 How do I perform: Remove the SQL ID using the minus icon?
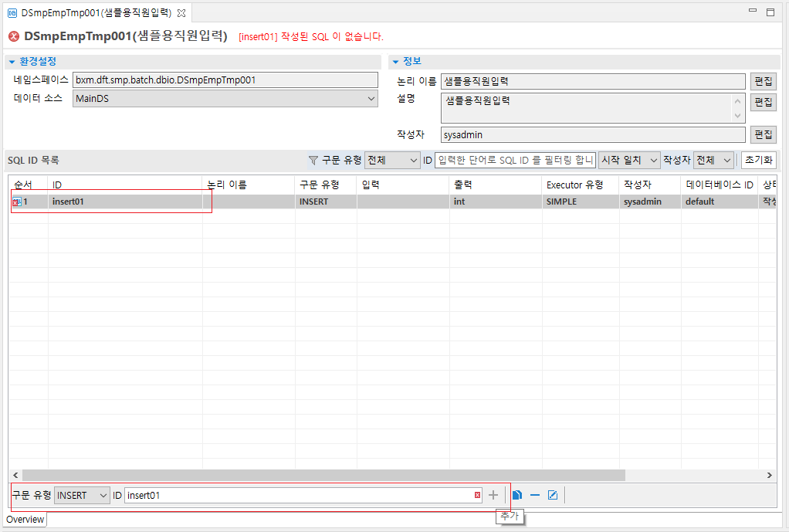coord(535,495)
